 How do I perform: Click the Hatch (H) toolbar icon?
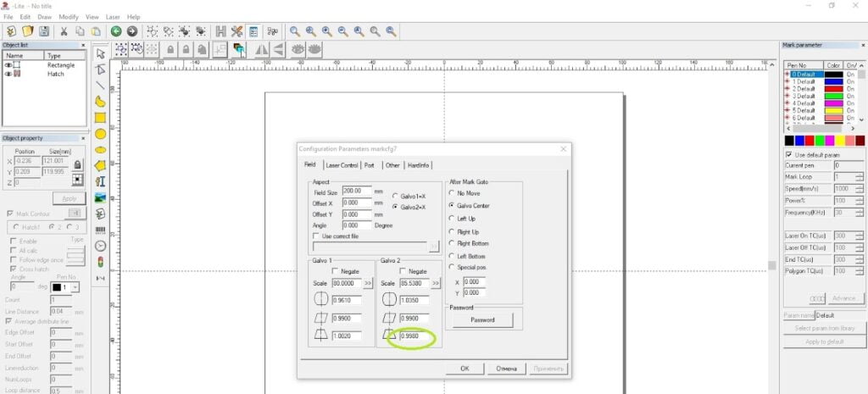click(221, 31)
